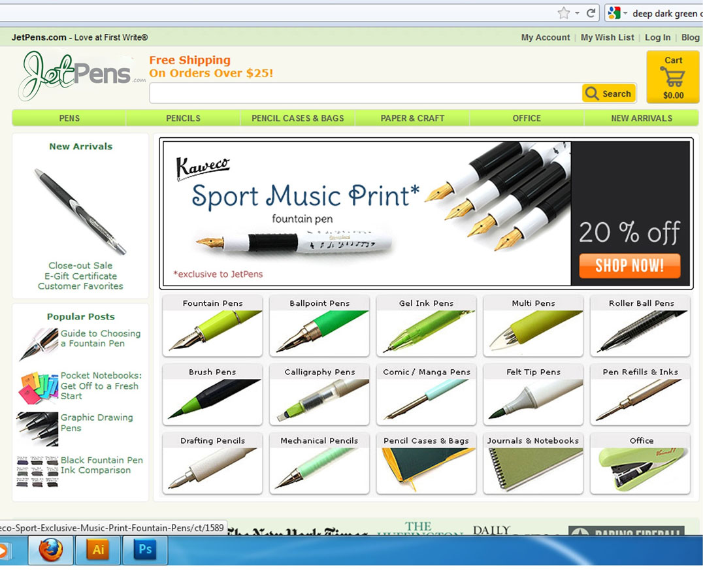Open the PENS navigation menu
The width and height of the screenshot is (703, 588).
(69, 118)
